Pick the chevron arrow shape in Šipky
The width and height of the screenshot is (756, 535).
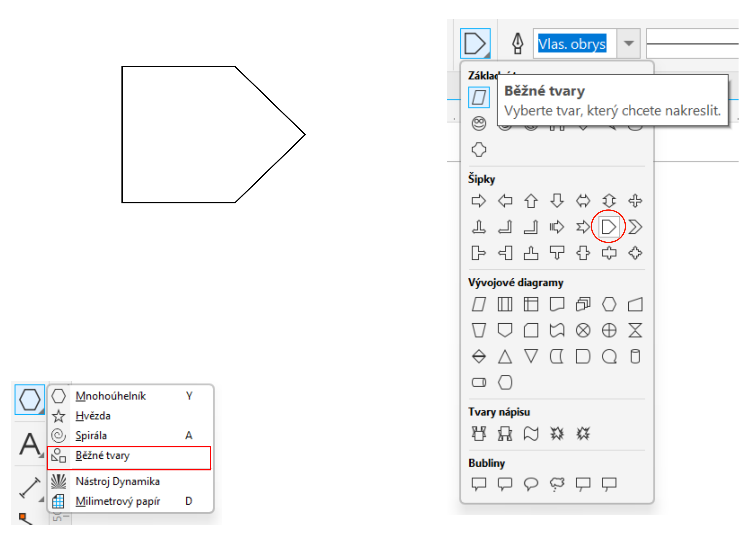635,227
